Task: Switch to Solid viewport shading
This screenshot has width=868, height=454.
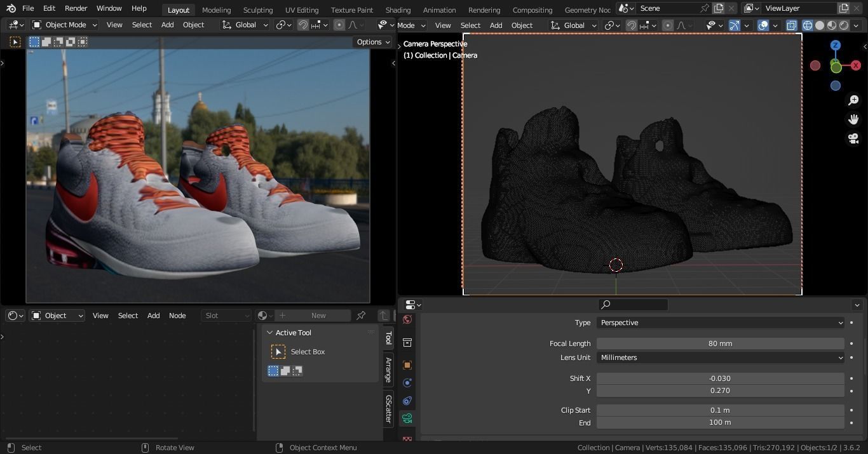Action: point(820,25)
